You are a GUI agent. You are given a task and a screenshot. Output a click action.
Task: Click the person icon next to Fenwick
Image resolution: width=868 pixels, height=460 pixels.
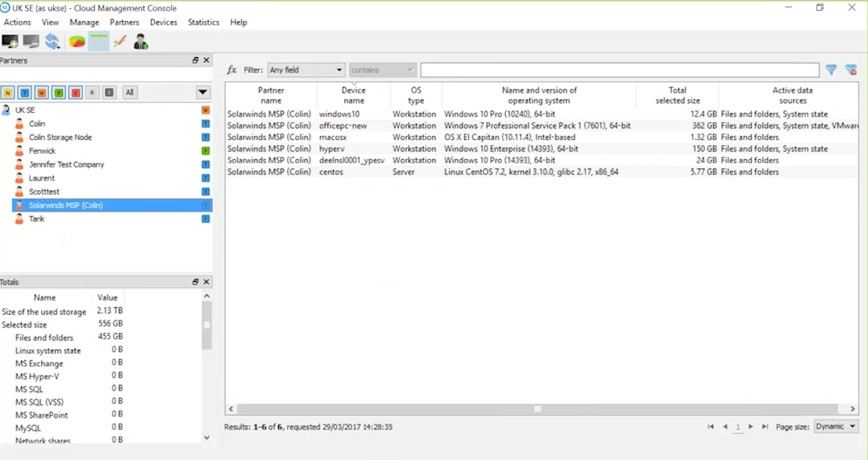19,151
